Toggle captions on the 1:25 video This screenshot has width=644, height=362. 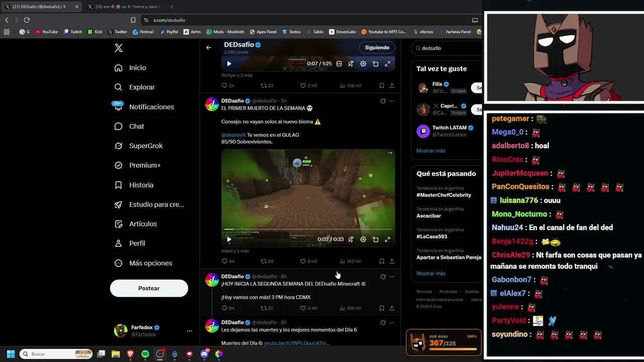coord(339,64)
